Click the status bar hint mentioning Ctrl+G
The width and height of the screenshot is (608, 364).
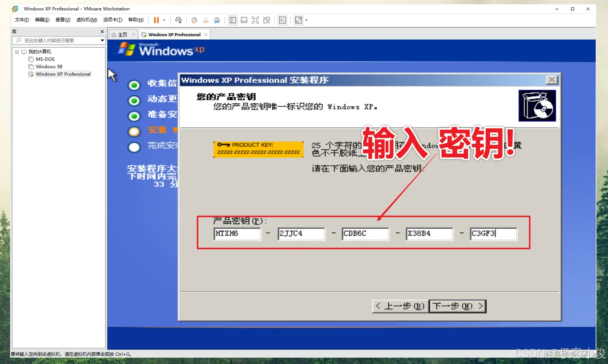[71, 354]
